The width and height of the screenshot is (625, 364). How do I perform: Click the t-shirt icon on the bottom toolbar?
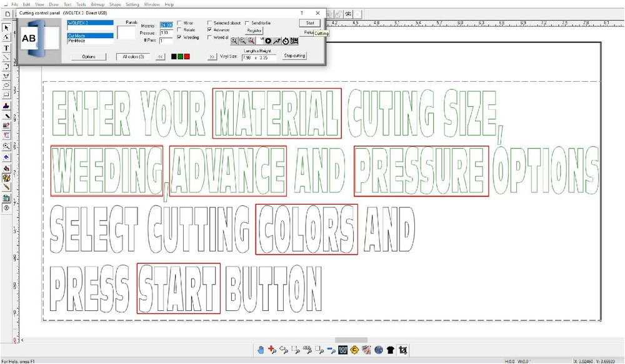tap(389, 350)
